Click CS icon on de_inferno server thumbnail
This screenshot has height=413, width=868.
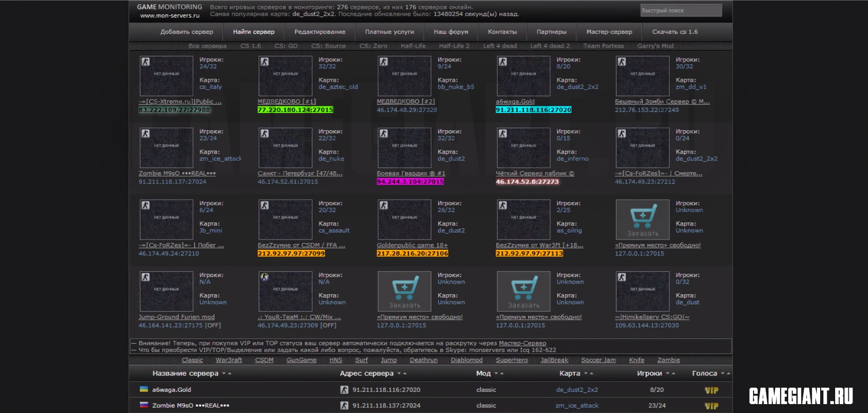point(503,134)
